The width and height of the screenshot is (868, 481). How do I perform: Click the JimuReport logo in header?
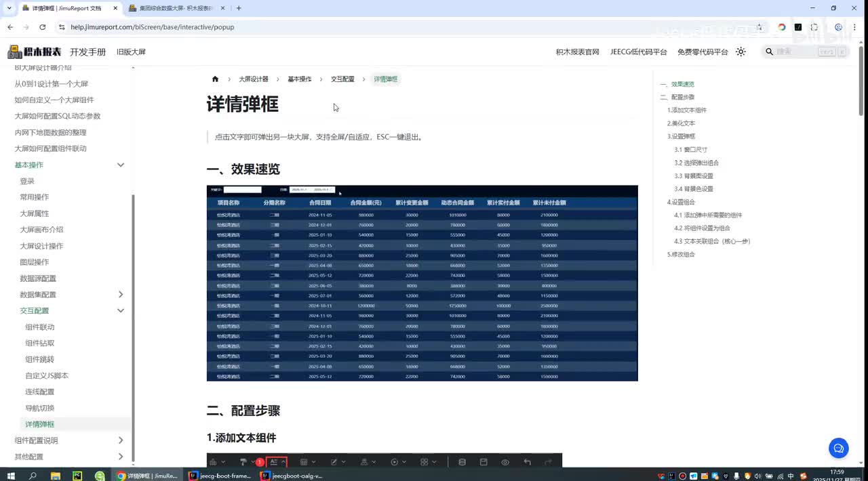tap(35, 51)
